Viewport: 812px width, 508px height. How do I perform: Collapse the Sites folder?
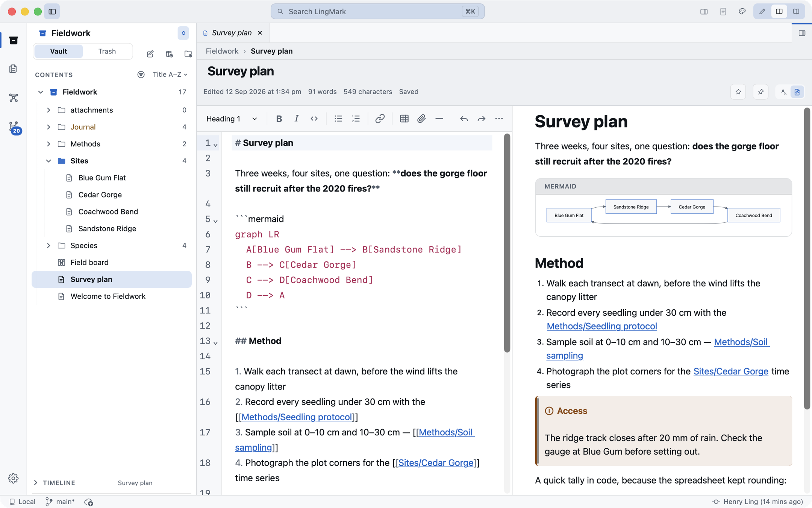[48, 161]
